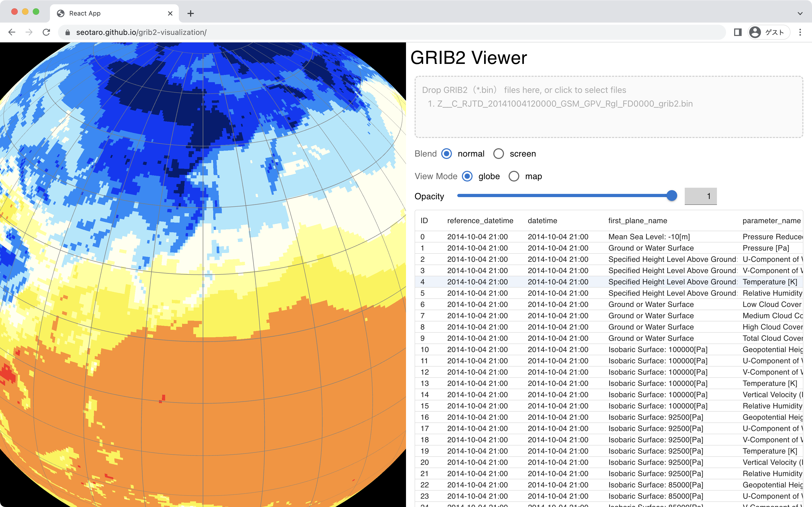Select row 1 Pressure [Pa]
Viewport: 812px width, 507px height.
click(608, 248)
